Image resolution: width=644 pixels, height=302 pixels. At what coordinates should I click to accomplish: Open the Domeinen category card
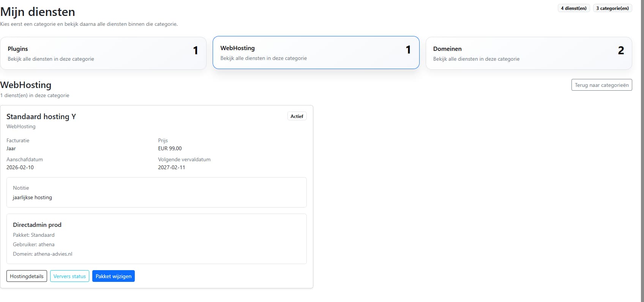coord(529,53)
